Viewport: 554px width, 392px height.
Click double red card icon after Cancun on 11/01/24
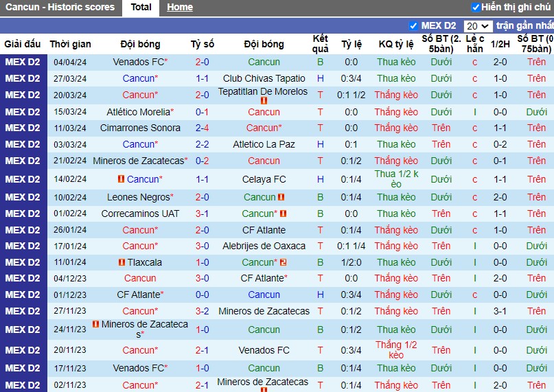[x=283, y=262]
